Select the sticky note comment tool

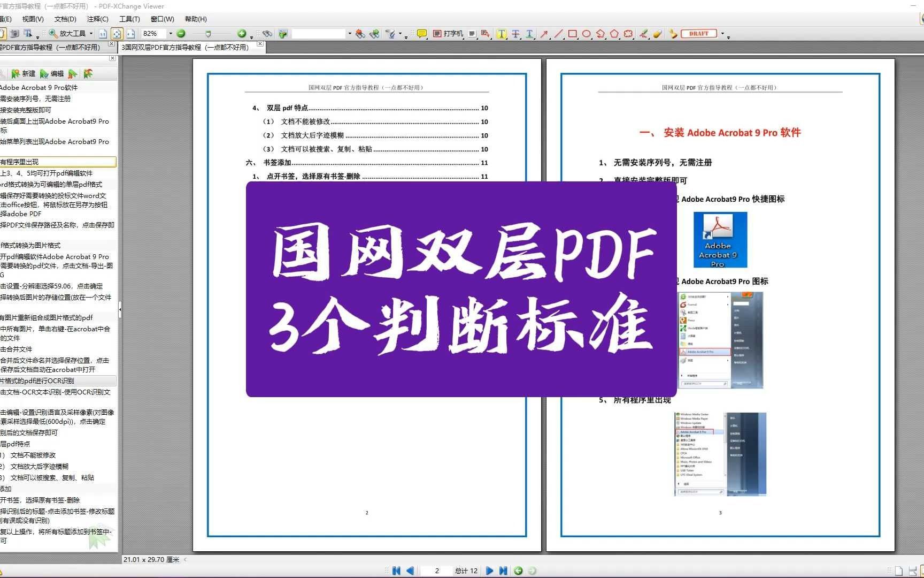tap(422, 34)
